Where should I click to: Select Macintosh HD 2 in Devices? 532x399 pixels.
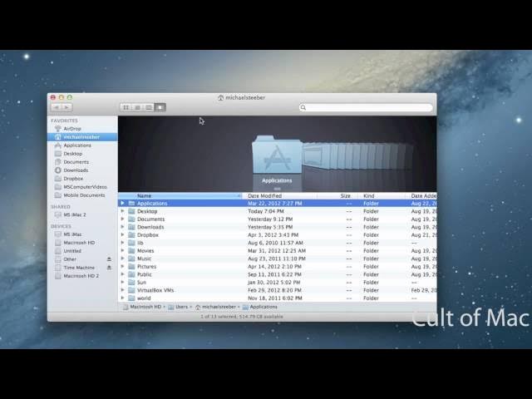point(81,275)
